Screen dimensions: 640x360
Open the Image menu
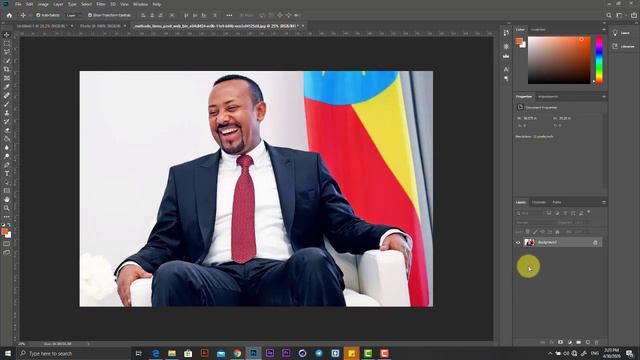[43, 4]
